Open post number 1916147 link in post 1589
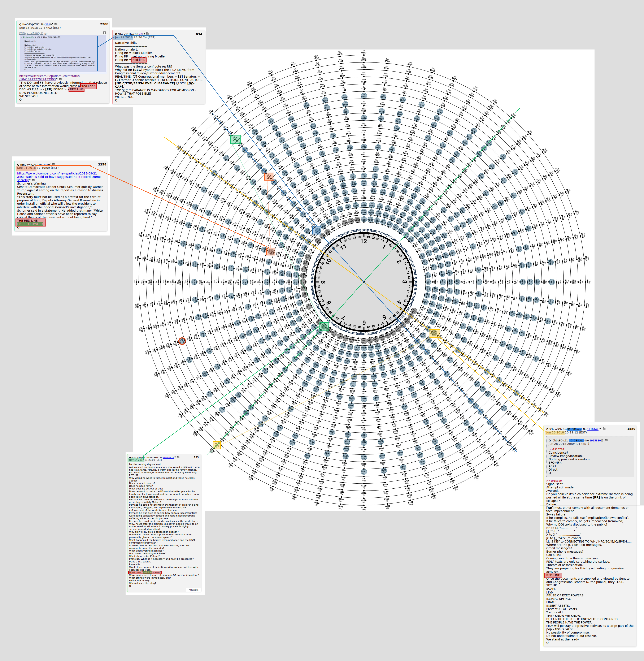644x661 pixels. [x=593, y=429]
